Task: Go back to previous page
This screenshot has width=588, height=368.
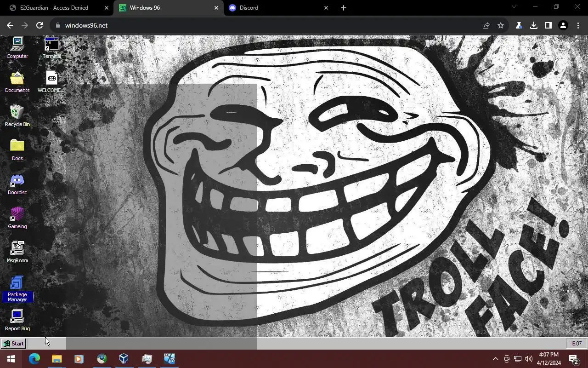Action: click(10, 25)
